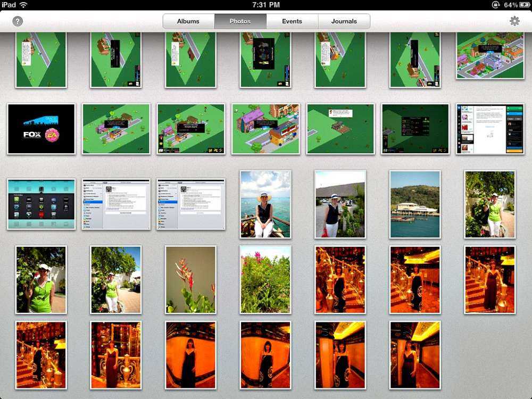Select the dark dimmed game menu thumbnail
The image size is (532, 399).
click(x=415, y=129)
